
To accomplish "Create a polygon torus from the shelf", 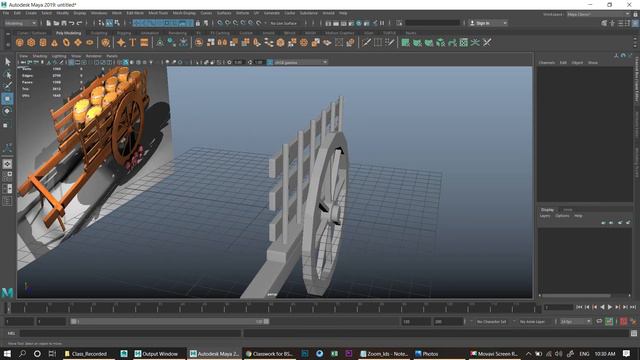I will [x=66, y=42].
